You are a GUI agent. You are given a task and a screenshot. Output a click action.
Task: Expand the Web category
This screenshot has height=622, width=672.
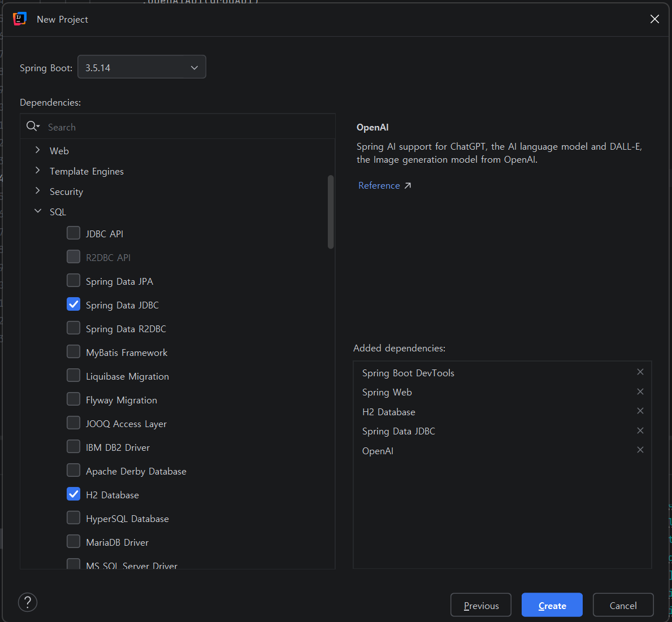(38, 150)
